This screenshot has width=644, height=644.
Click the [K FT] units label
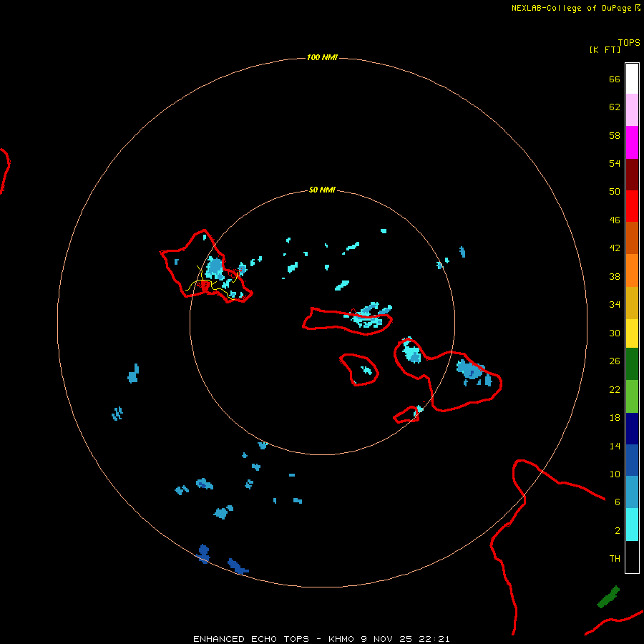pos(605,49)
